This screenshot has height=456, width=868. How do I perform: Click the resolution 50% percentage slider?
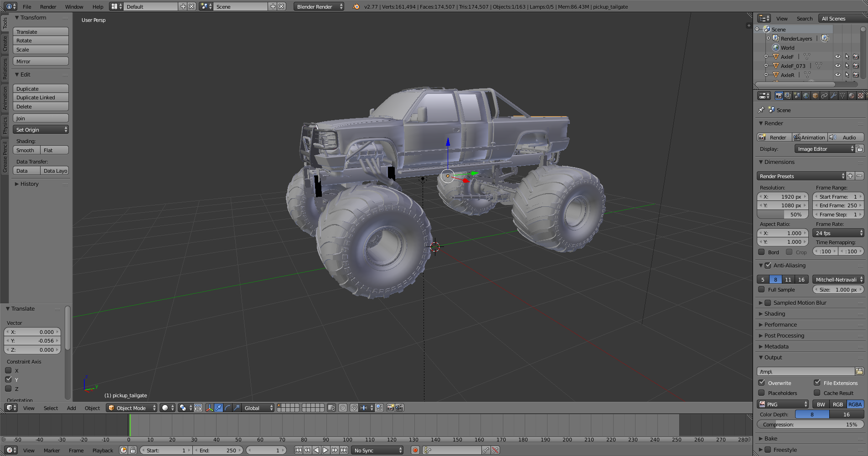(x=782, y=215)
